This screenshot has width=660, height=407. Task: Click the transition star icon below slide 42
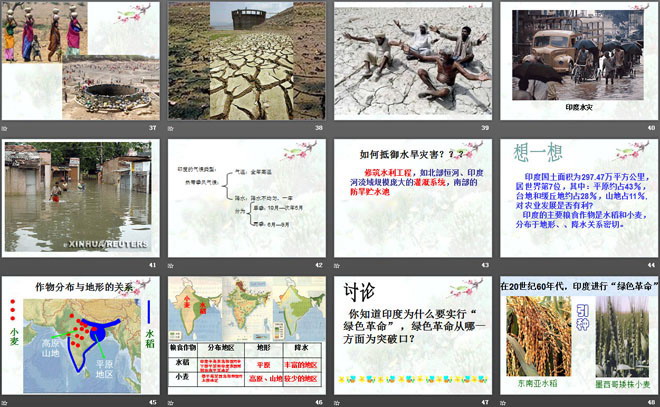coord(171,265)
